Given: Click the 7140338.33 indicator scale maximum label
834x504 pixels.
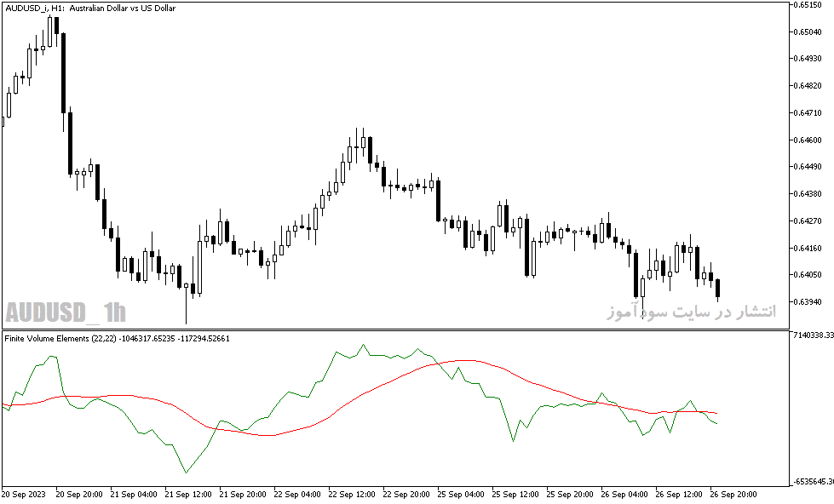Looking at the screenshot, I should tap(813, 335).
